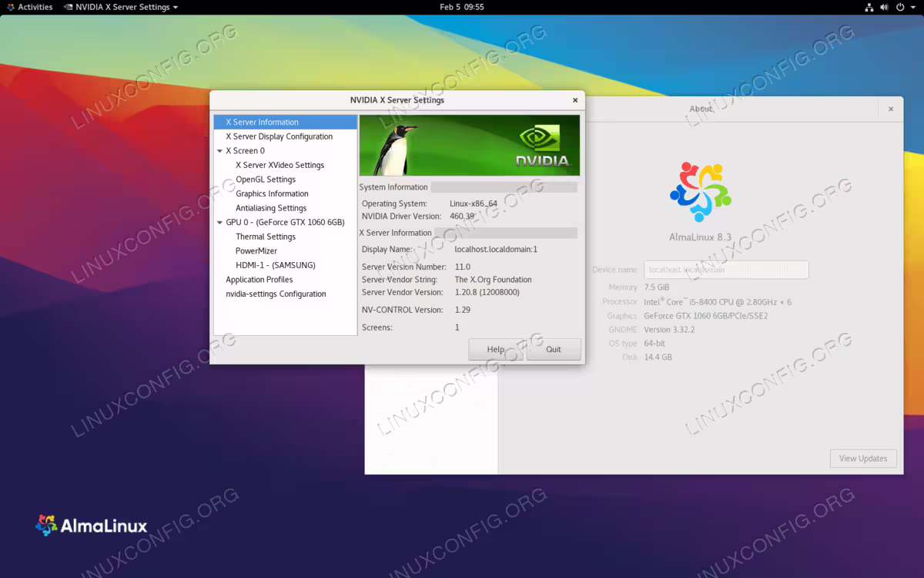
Task: Click Display Name value localhost.localdomain:1
Action: (496, 249)
